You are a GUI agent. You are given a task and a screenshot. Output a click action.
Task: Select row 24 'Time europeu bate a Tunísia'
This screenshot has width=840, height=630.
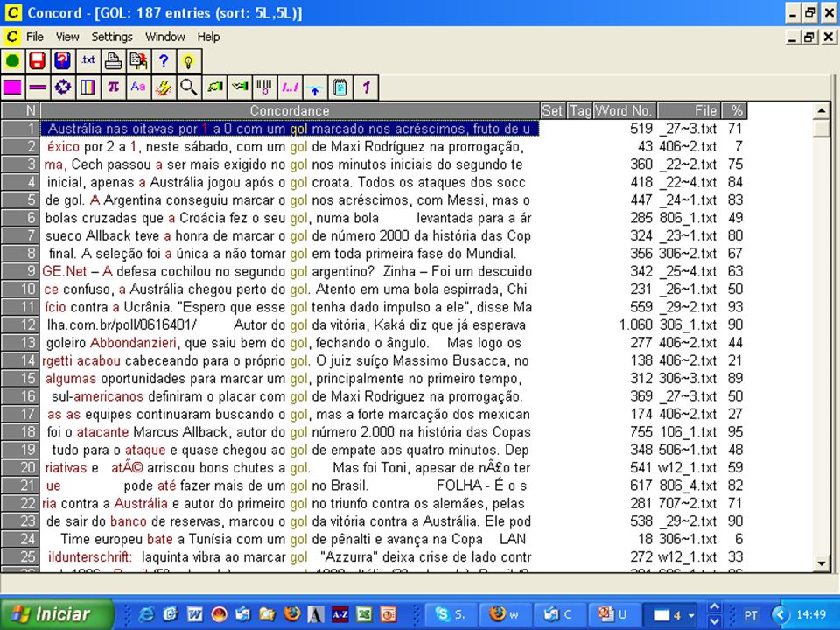[290, 540]
